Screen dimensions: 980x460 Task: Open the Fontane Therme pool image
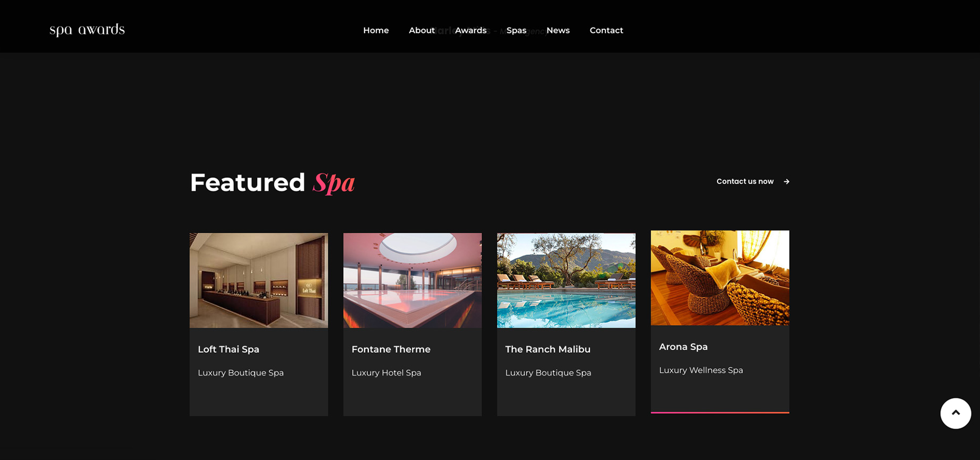[x=412, y=280]
